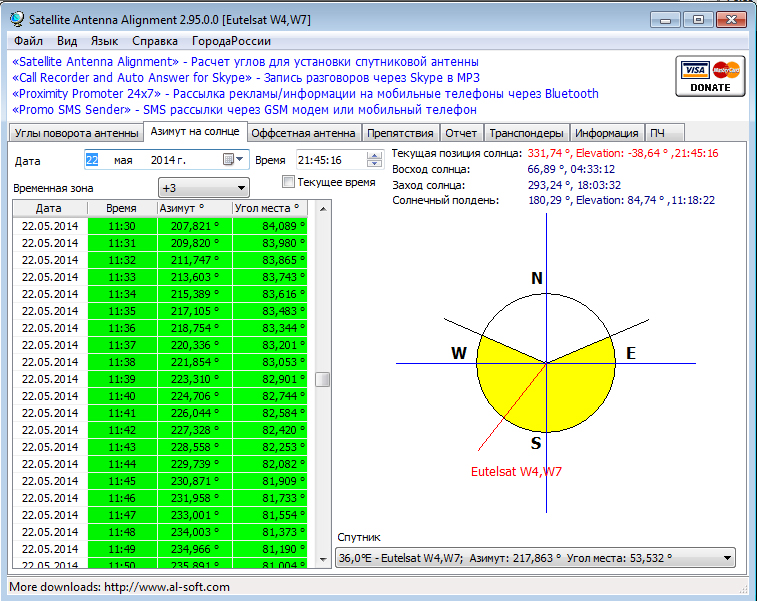This screenshot has height=601, width=757.
Task: Click the elevation value 81,190 °
Action: click(x=270, y=549)
